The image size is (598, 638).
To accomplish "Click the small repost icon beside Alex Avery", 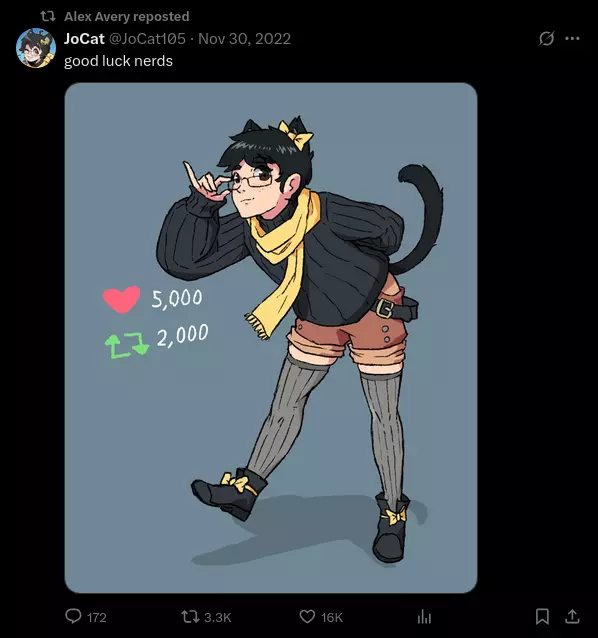I will click(48, 16).
